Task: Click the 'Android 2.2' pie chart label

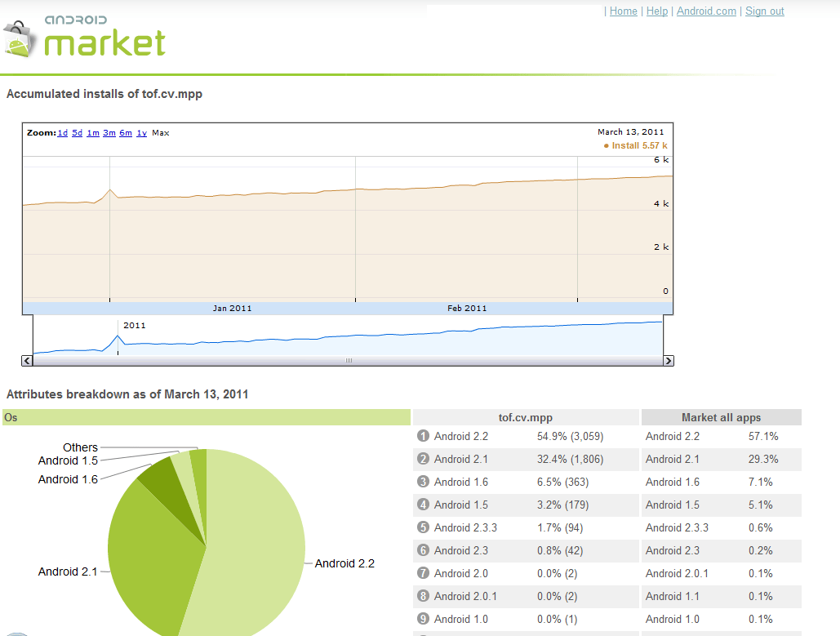Action: pyautogui.click(x=344, y=563)
